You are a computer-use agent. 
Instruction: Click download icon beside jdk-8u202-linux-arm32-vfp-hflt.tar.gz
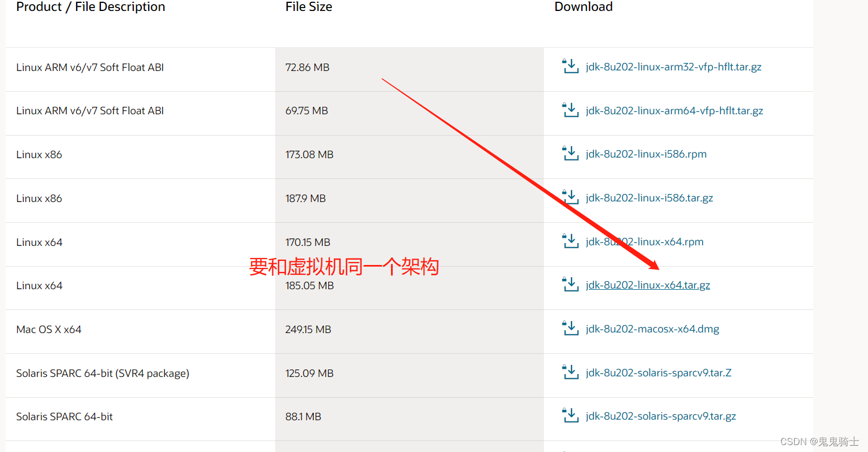[x=570, y=66]
